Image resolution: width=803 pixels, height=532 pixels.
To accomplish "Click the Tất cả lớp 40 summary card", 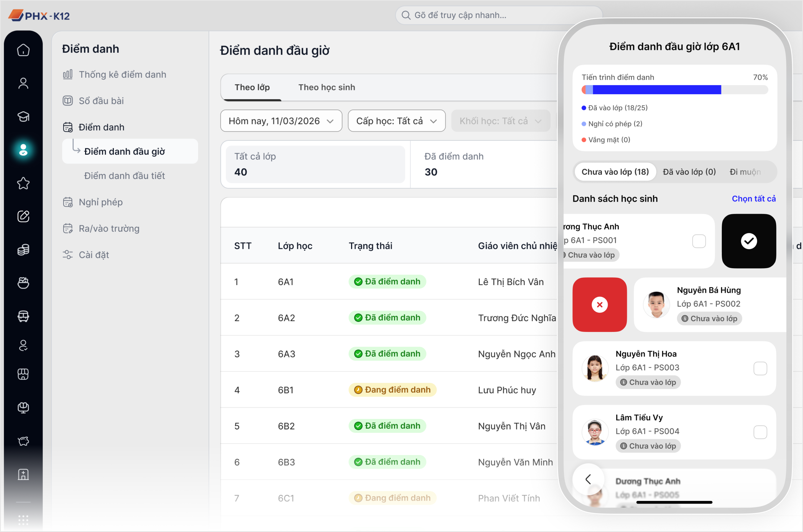I will point(316,165).
